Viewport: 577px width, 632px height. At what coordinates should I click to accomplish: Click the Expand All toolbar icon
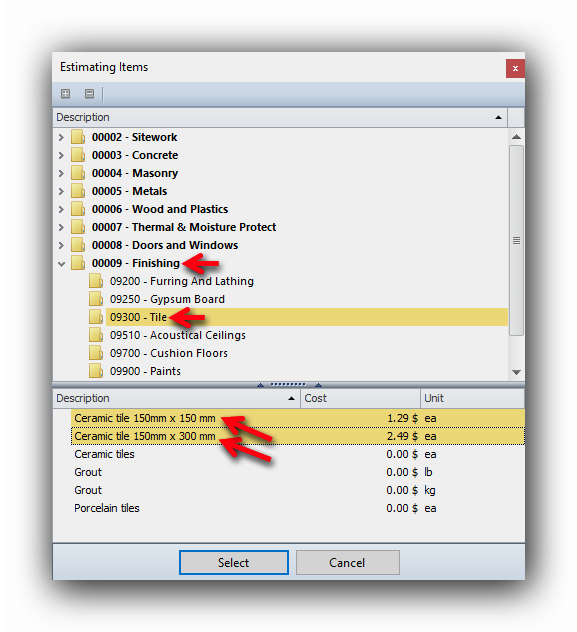click(65, 94)
